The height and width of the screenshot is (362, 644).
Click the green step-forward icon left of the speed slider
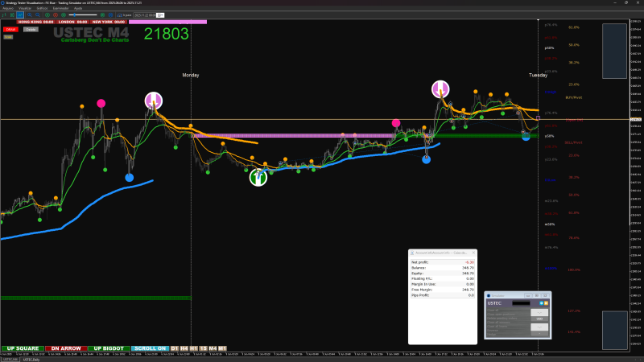click(x=64, y=15)
